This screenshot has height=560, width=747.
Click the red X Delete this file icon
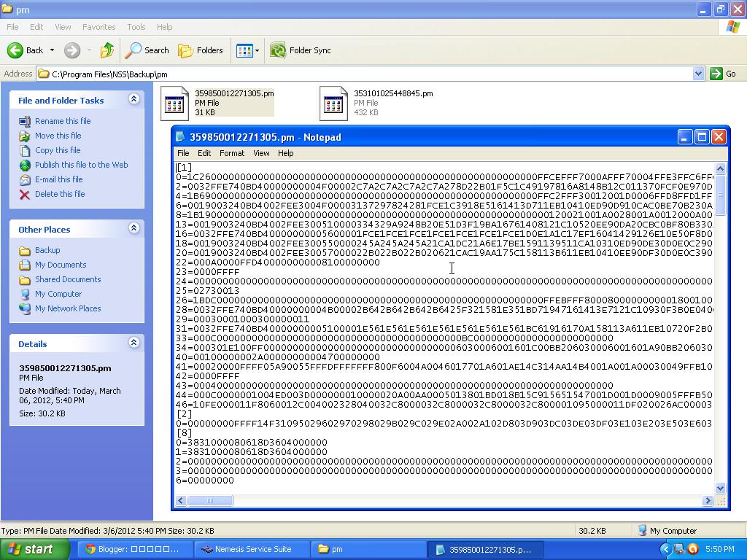[23, 194]
